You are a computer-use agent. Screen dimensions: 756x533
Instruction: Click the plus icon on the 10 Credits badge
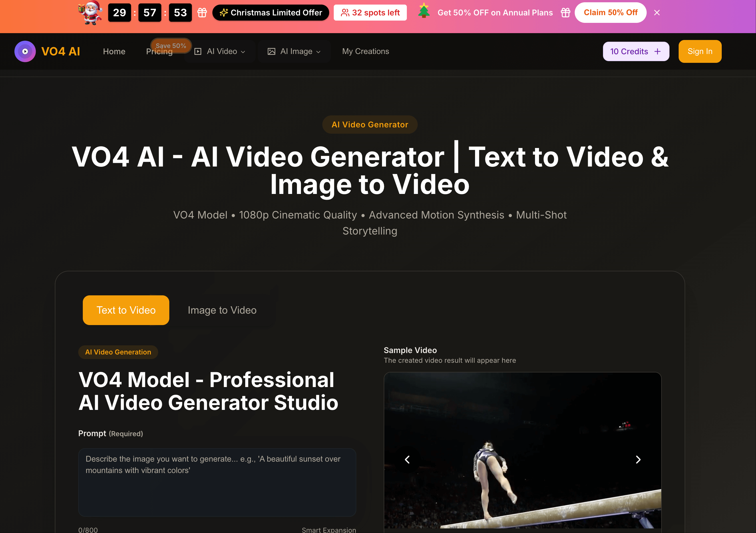(657, 51)
